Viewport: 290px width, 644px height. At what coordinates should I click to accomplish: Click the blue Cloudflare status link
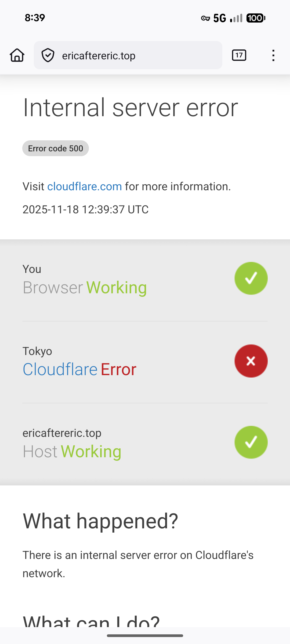(x=60, y=369)
